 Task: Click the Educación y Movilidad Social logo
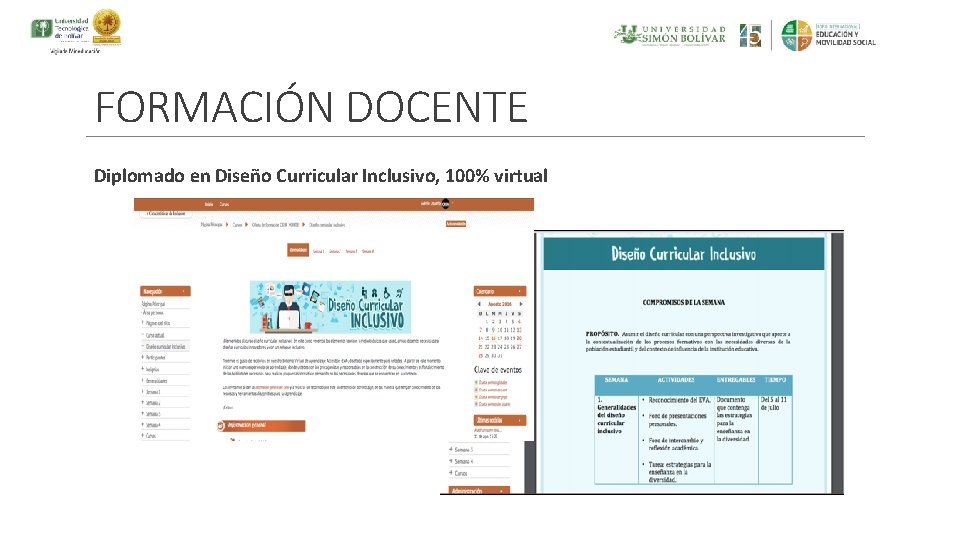click(828, 36)
